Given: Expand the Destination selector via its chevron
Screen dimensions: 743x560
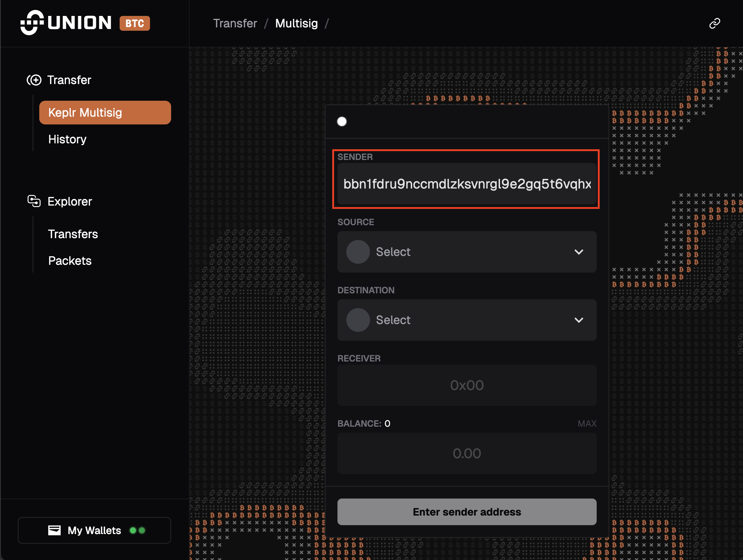Looking at the screenshot, I should click(x=579, y=320).
